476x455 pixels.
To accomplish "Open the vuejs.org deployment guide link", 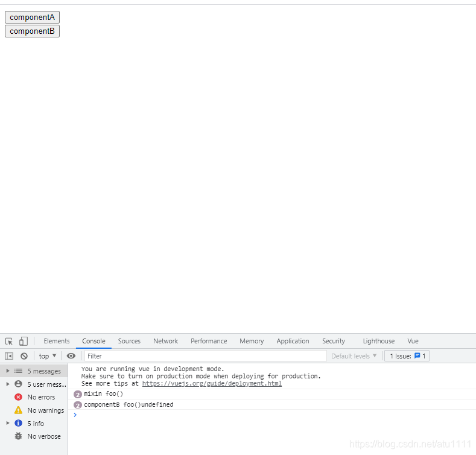I will pyautogui.click(x=212, y=383).
